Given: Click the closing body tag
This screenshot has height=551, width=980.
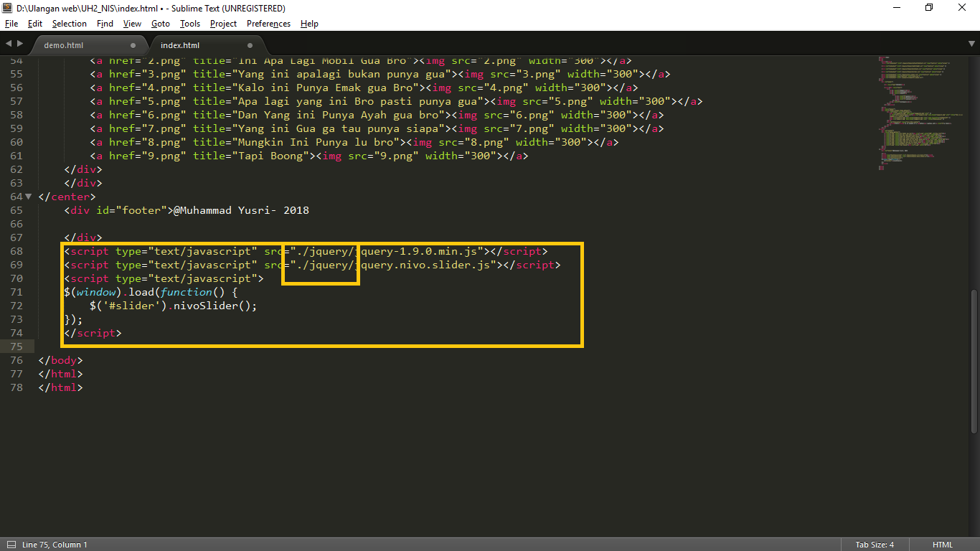Looking at the screenshot, I should [60, 360].
